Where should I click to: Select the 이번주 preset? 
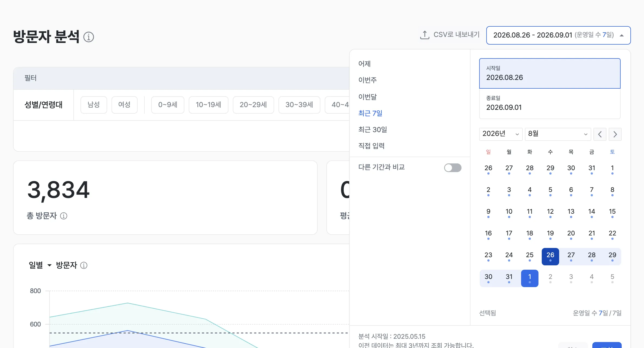coord(367,80)
